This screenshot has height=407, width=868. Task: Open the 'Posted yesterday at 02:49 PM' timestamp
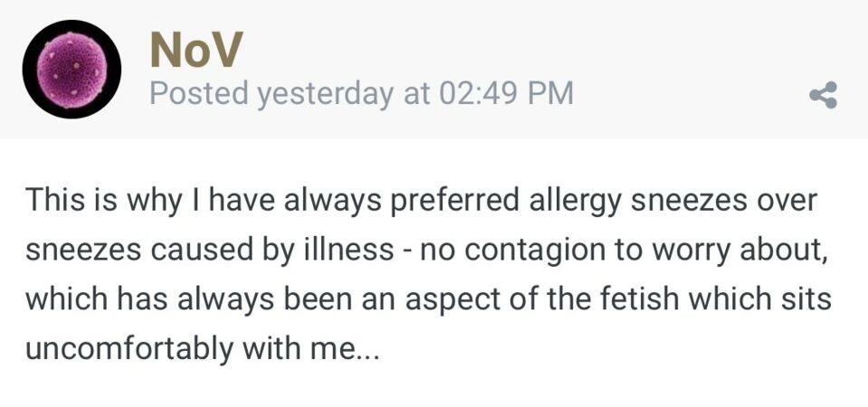[x=361, y=93]
